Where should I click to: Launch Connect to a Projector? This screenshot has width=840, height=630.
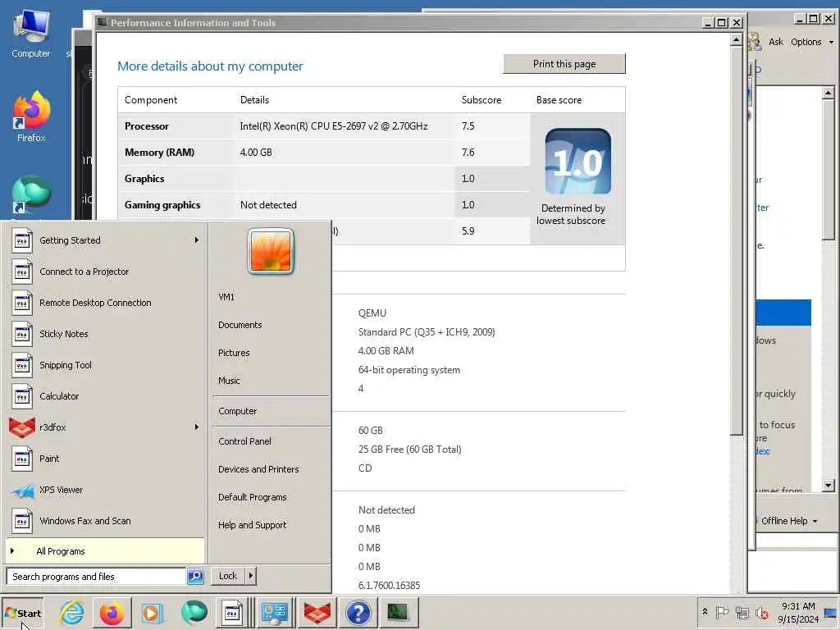105,272
